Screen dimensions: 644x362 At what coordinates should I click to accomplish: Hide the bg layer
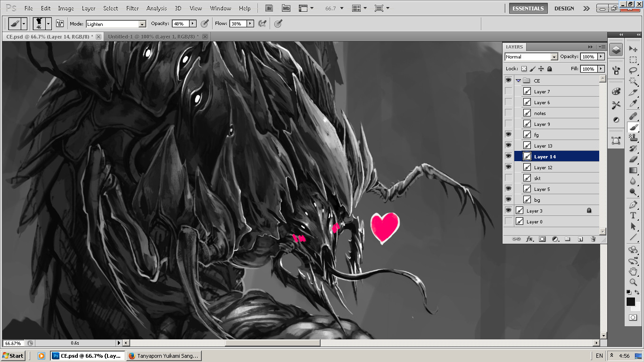[508, 200]
